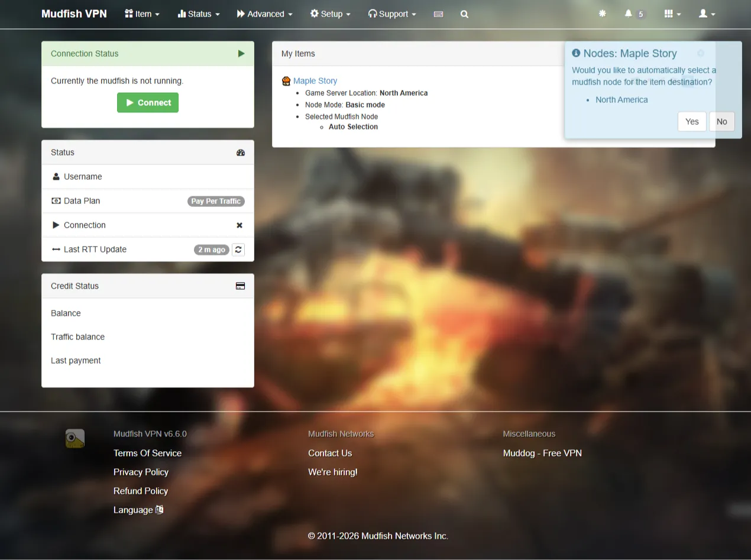Click the credit card icon in the Credit Status header
The width and height of the screenshot is (751, 560).
pyautogui.click(x=240, y=286)
